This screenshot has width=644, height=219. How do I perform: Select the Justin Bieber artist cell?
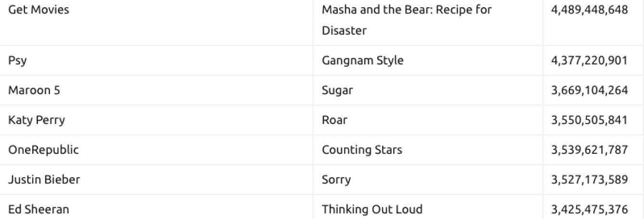(44, 180)
